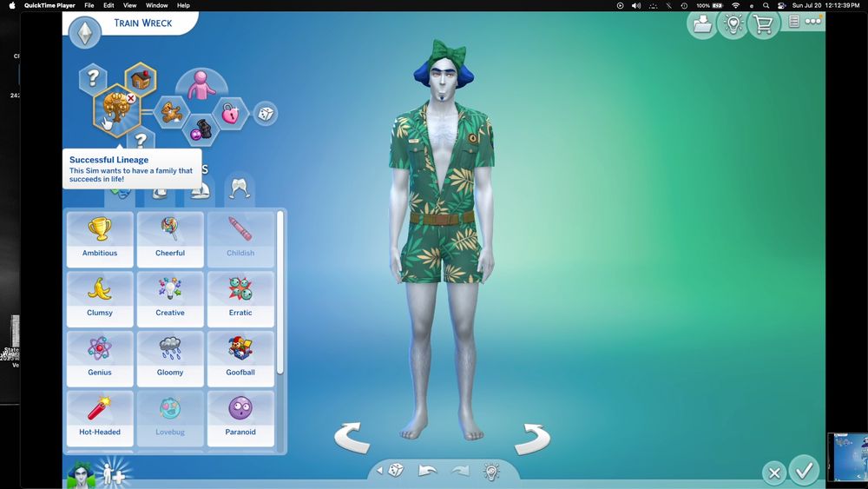Open the Help menu

(x=183, y=5)
